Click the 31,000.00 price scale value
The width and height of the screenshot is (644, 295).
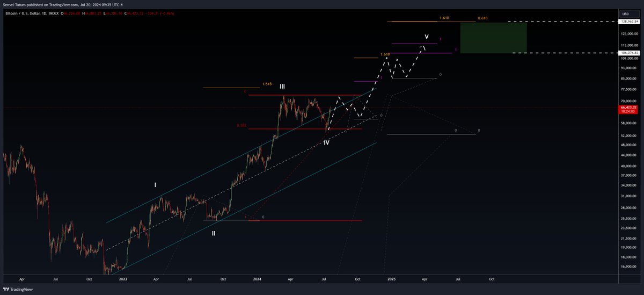point(629,196)
